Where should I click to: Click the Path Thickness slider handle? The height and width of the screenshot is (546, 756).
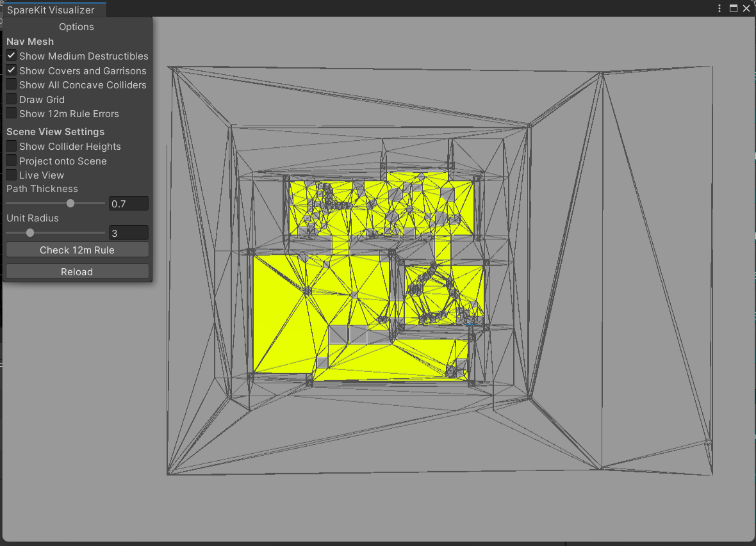[x=70, y=204]
